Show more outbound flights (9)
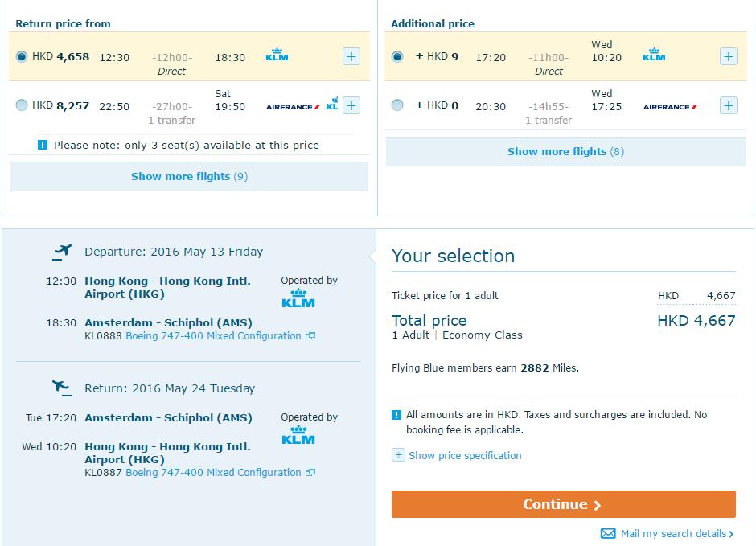The height and width of the screenshot is (546, 756). (189, 176)
